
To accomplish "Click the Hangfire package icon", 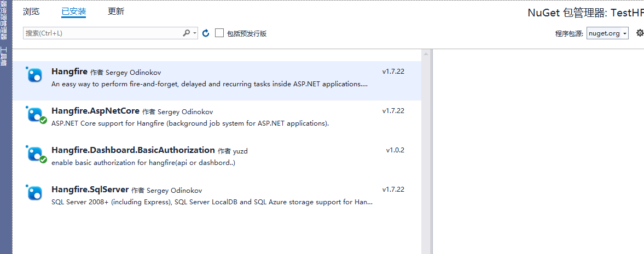I will coord(35,75).
